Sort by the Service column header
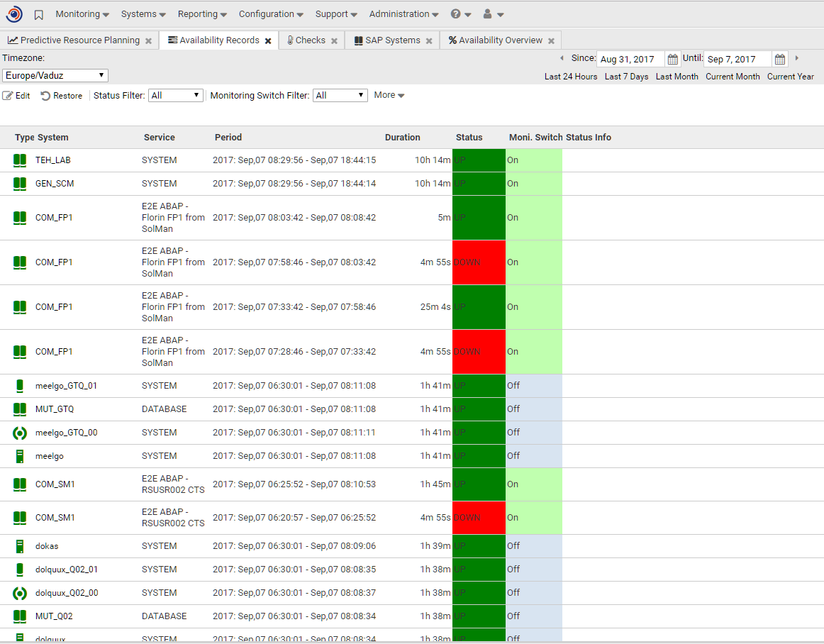 tap(160, 137)
